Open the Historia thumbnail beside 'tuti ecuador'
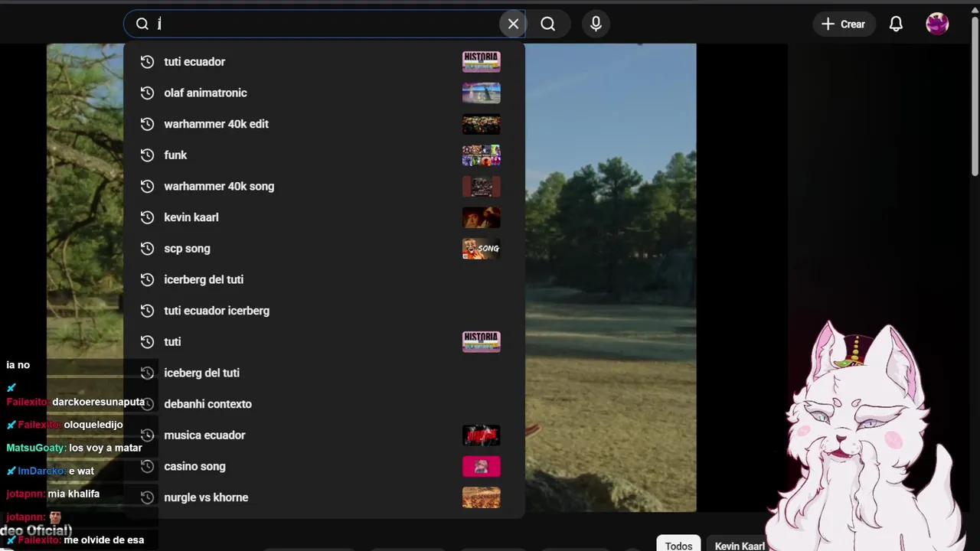The height and width of the screenshot is (551, 980). point(482,62)
